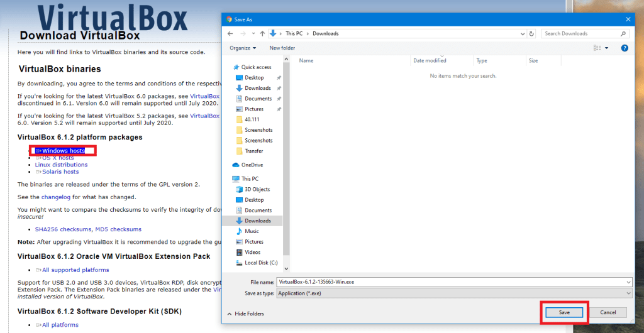Screen dimensions: 644x333
Task: Select OneDrive in navigation pane
Action: (252, 165)
